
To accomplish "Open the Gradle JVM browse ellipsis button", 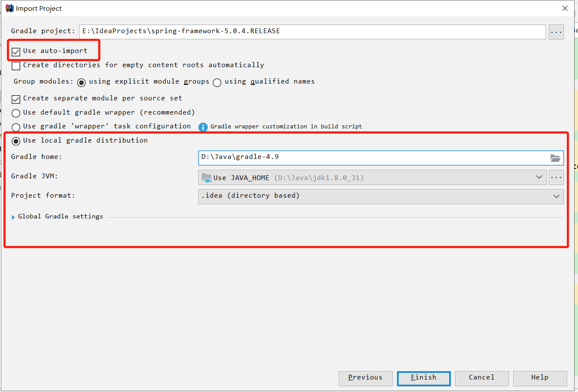I will (x=556, y=177).
